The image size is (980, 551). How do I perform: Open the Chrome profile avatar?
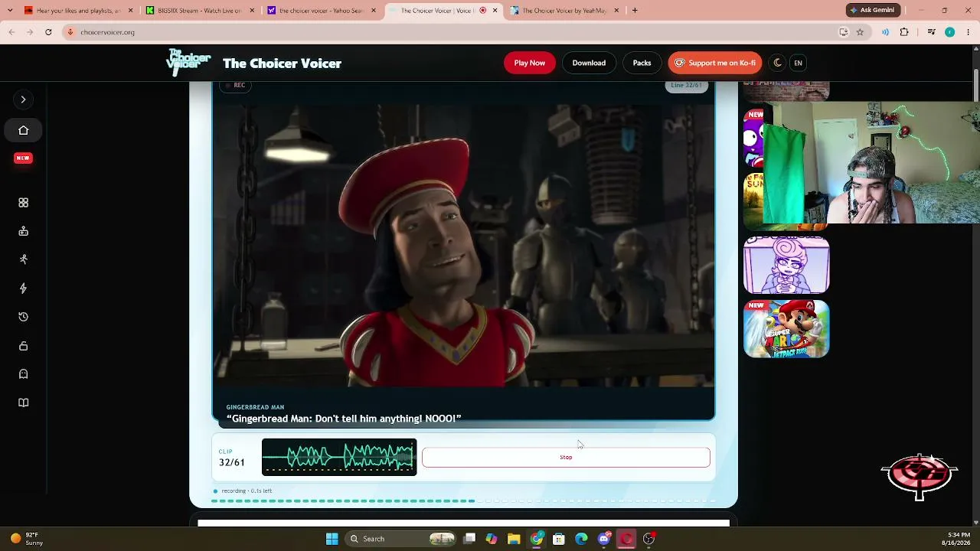949,32
